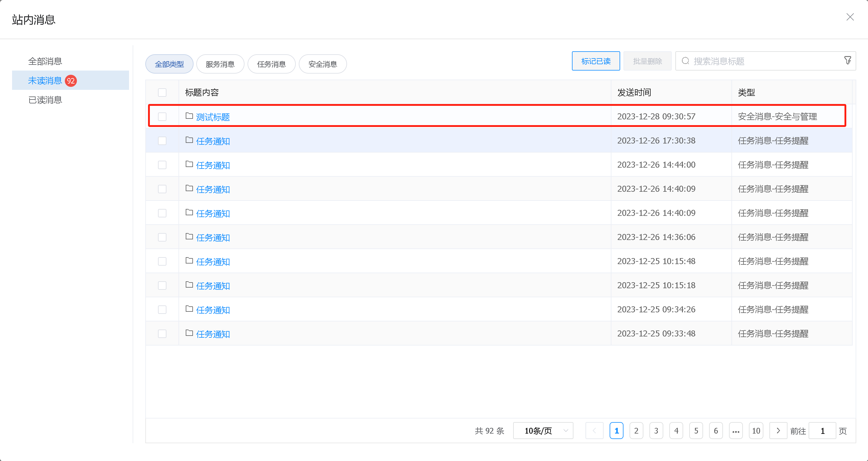
Task: Close the 站内消息 dialog
Action: [850, 17]
